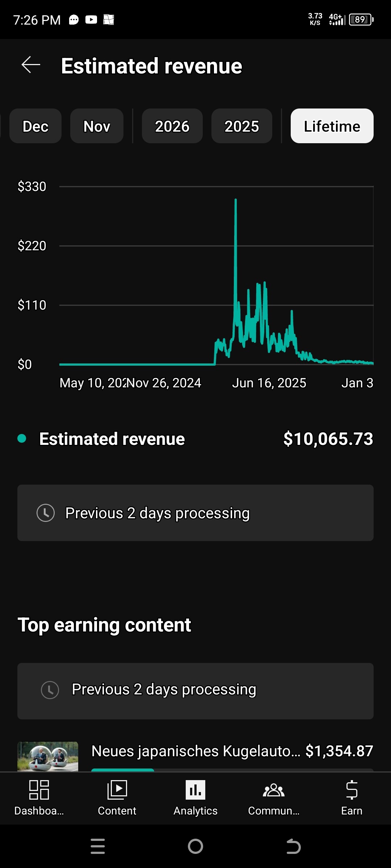The width and height of the screenshot is (391, 868).
Task: Open the Kugelauto video thumbnail
Action: (x=48, y=756)
